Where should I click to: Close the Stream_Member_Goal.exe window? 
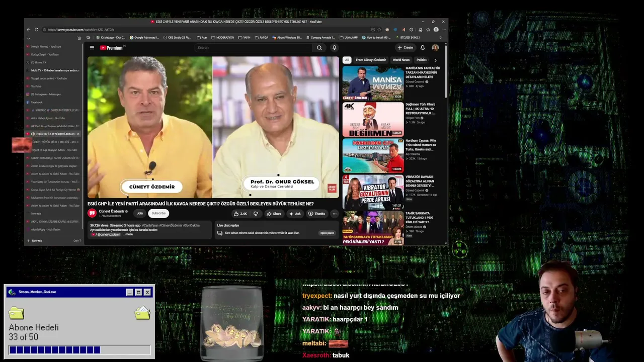pyautogui.click(x=147, y=292)
